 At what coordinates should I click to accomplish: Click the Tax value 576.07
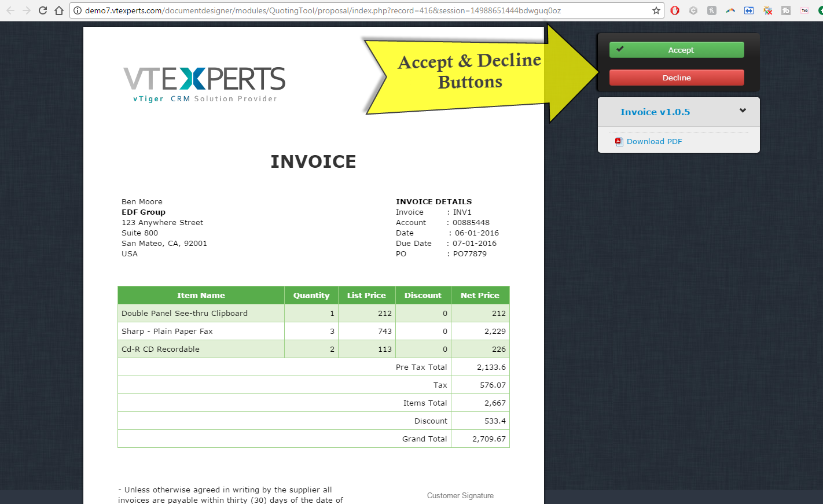(493, 385)
